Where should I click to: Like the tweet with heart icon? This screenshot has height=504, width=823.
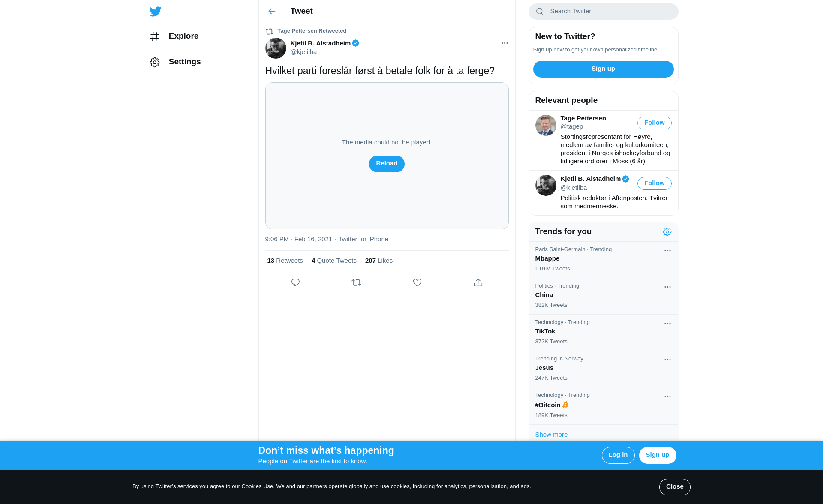click(417, 282)
